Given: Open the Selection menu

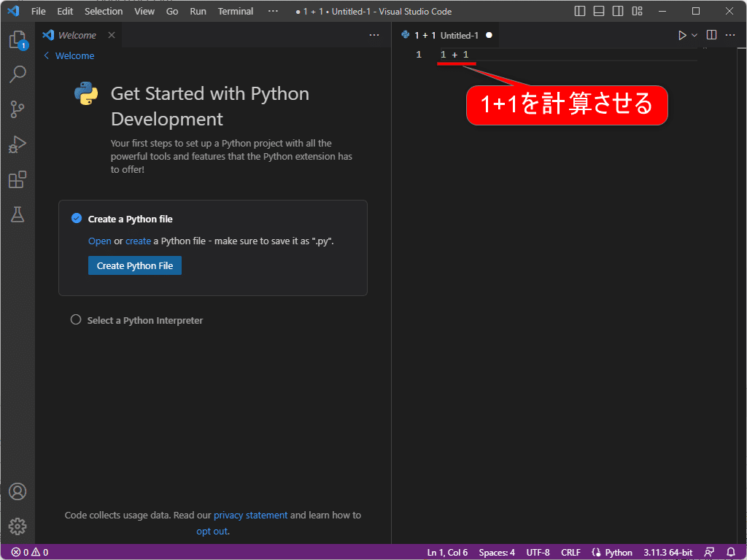Looking at the screenshot, I should pyautogui.click(x=104, y=11).
